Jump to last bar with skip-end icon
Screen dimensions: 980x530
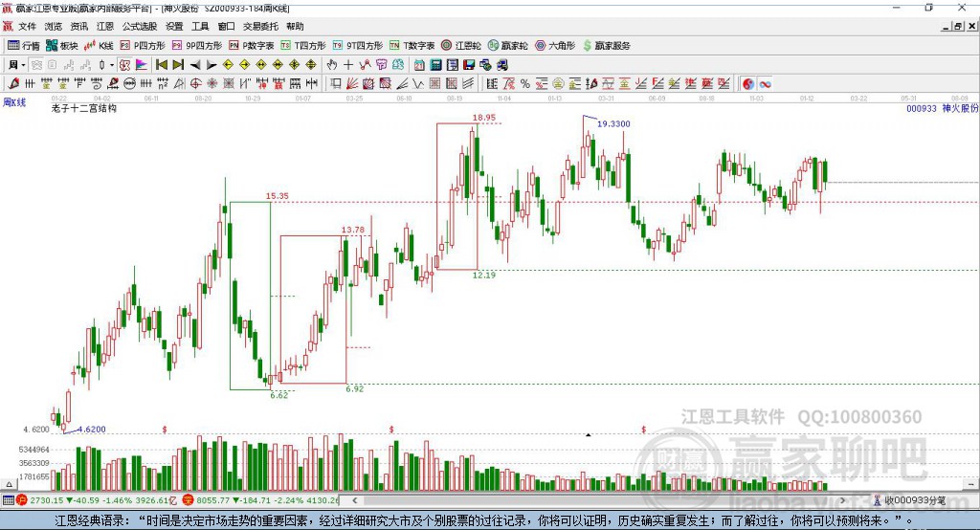coord(178,65)
